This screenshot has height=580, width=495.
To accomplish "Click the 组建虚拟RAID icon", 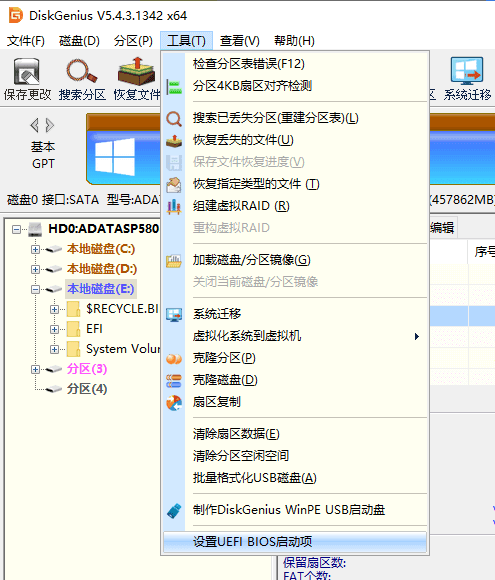I will click(174, 206).
